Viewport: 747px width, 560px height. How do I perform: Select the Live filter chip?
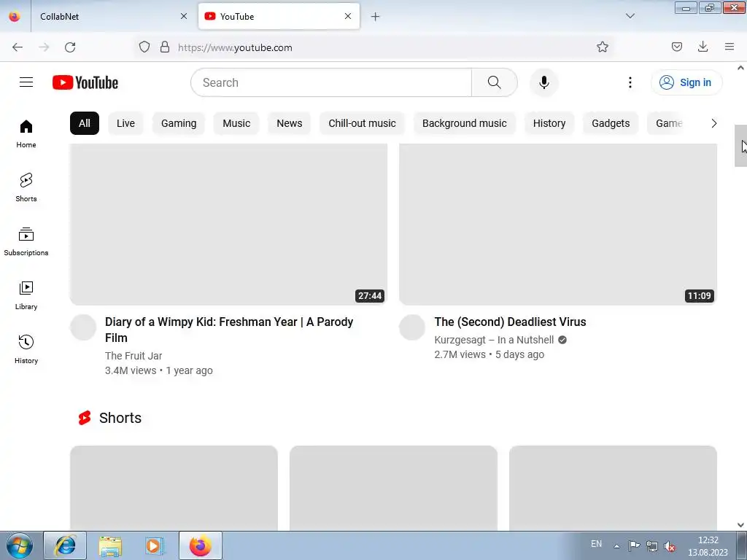pos(125,123)
